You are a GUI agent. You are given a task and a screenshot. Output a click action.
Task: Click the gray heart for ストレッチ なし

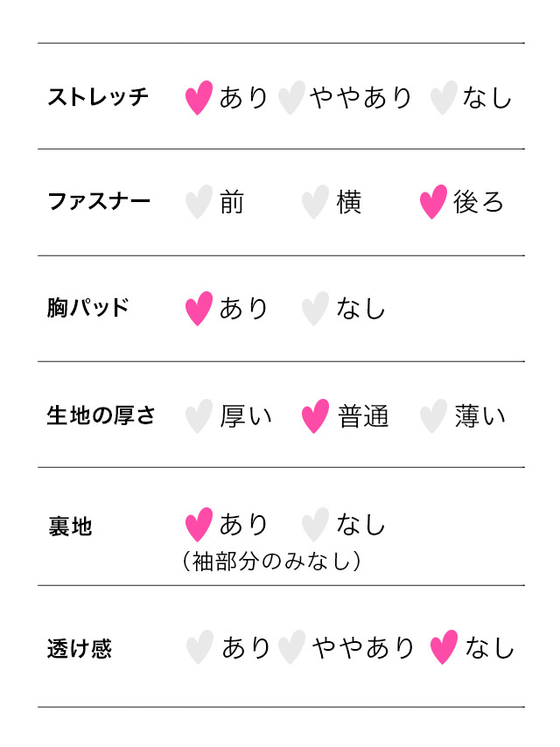tap(444, 98)
